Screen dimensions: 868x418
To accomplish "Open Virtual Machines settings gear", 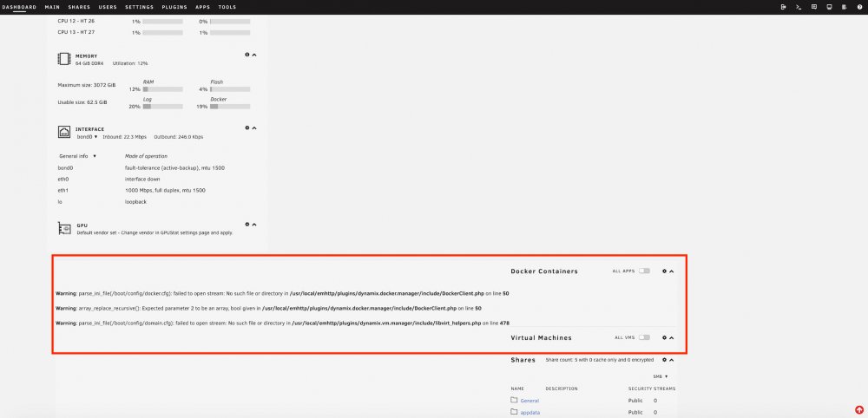I will tap(665, 338).
